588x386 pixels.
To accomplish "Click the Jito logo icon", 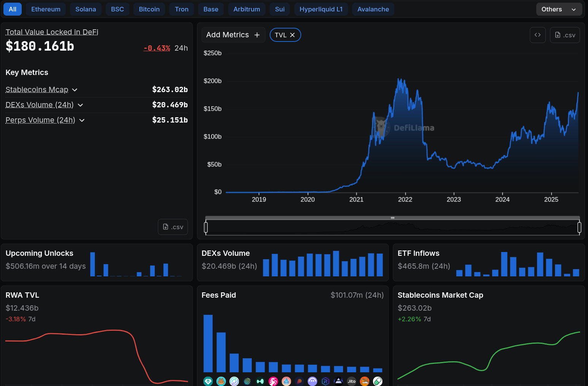I will click(351, 381).
